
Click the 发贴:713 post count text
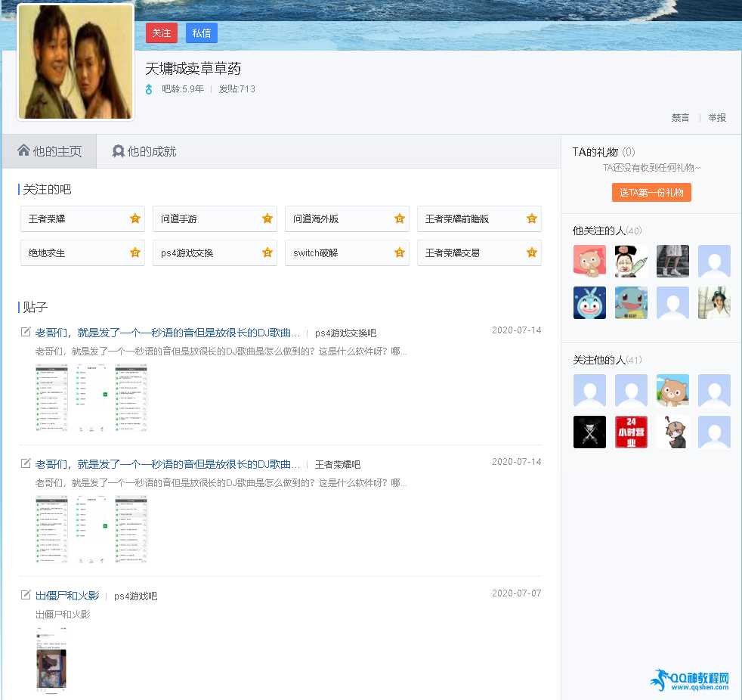tap(237, 89)
